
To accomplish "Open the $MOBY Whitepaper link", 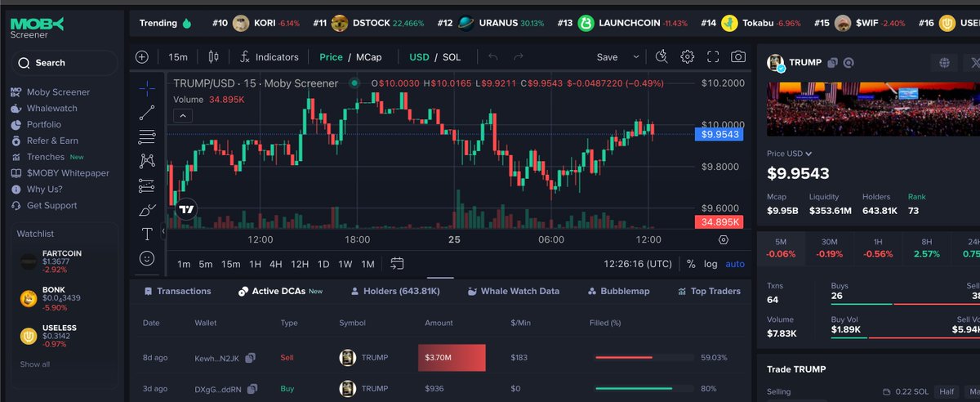I will [60, 173].
